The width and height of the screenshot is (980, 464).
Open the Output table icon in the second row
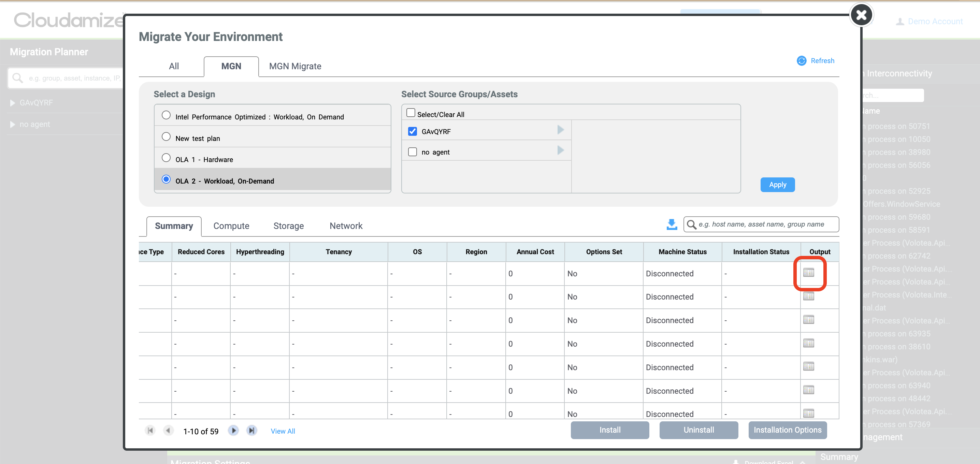click(808, 296)
